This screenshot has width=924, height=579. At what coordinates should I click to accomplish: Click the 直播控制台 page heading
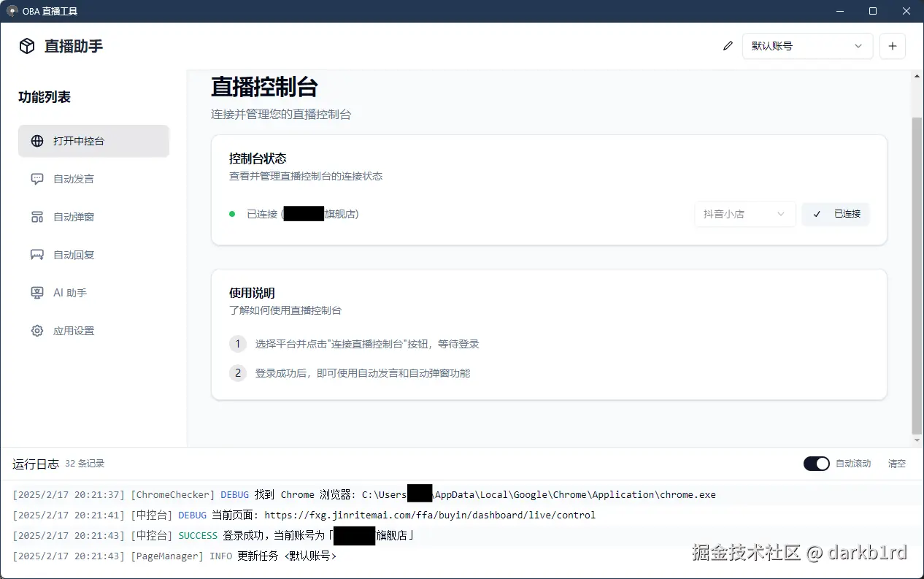click(x=264, y=87)
